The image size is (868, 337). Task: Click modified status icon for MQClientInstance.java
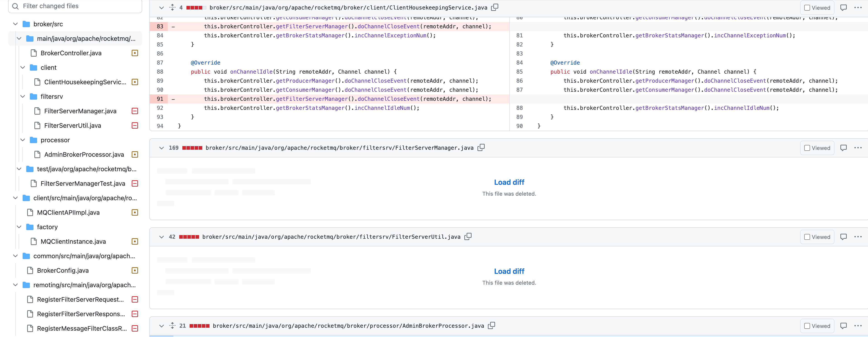click(135, 241)
